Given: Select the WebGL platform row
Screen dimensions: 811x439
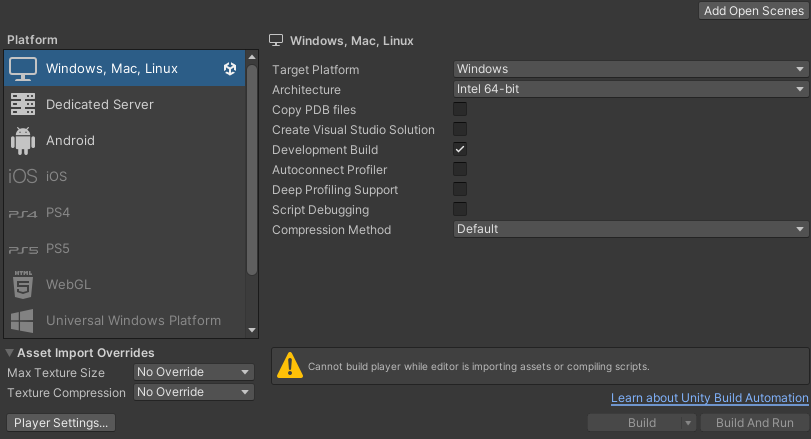Looking at the screenshot, I should pyautogui.click(x=124, y=284).
